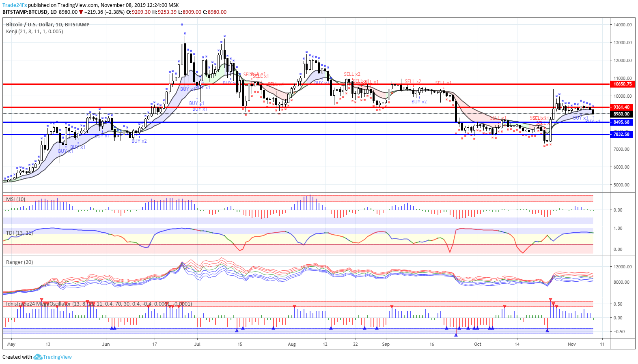Viewport: 638px width, 364px height.
Task: Click the red down-triangle price change icon
Action: pyautogui.click(x=81, y=12)
